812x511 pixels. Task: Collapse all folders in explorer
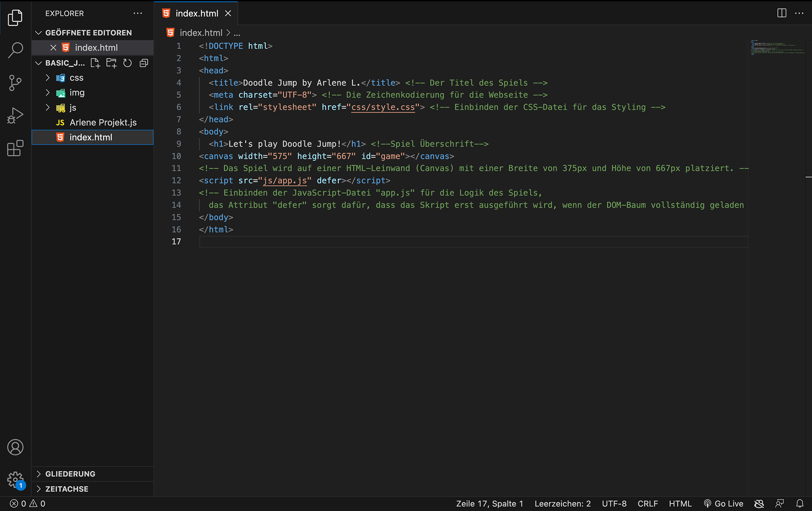click(x=144, y=63)
